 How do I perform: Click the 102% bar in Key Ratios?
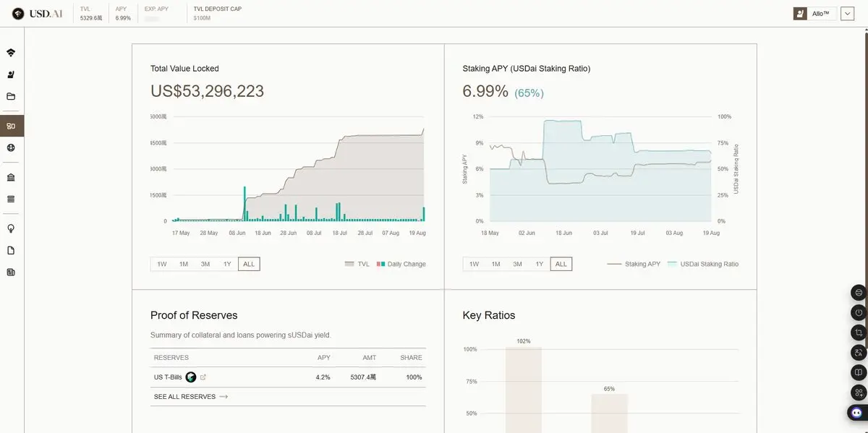(524, 390)
